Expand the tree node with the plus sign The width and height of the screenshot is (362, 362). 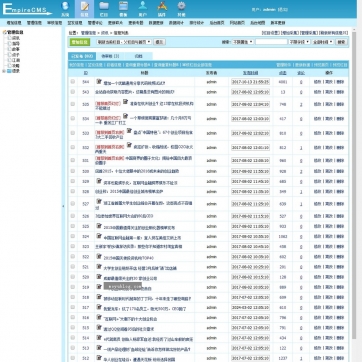[x=4, y=71]
